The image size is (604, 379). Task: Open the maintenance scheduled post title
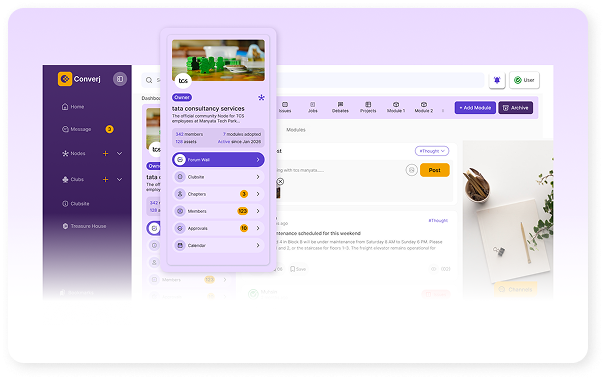pos(318,233)
